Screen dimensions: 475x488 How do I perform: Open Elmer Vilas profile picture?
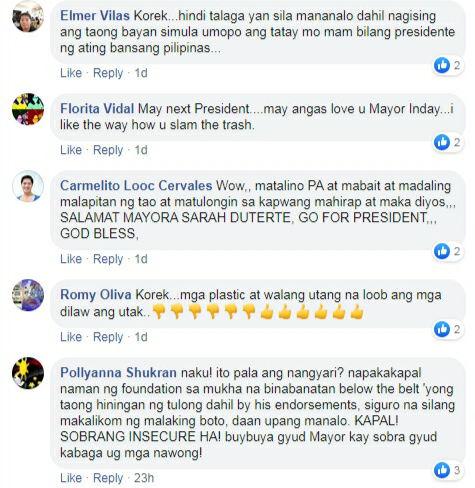click(28, 16)
